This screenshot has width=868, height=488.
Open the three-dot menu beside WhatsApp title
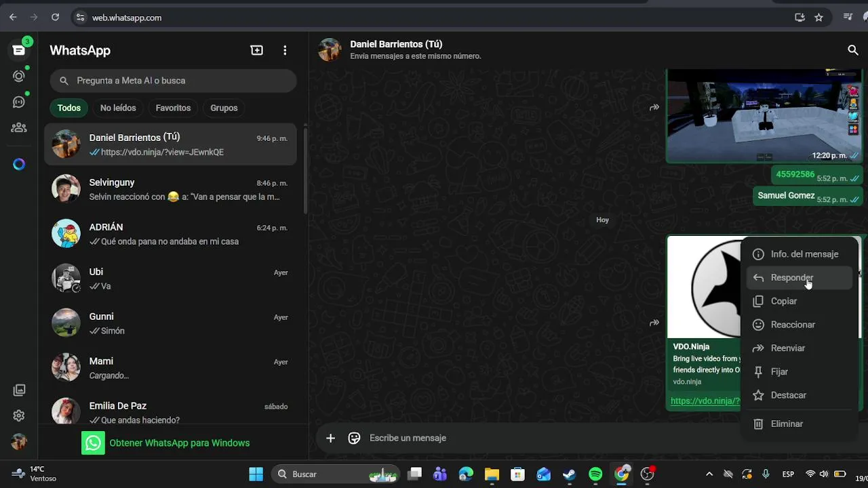tap(285, 50)
